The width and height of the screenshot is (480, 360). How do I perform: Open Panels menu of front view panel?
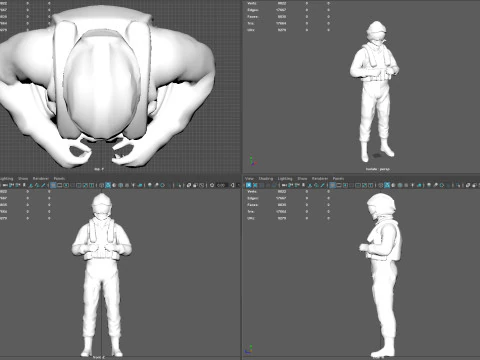point(59,179)
